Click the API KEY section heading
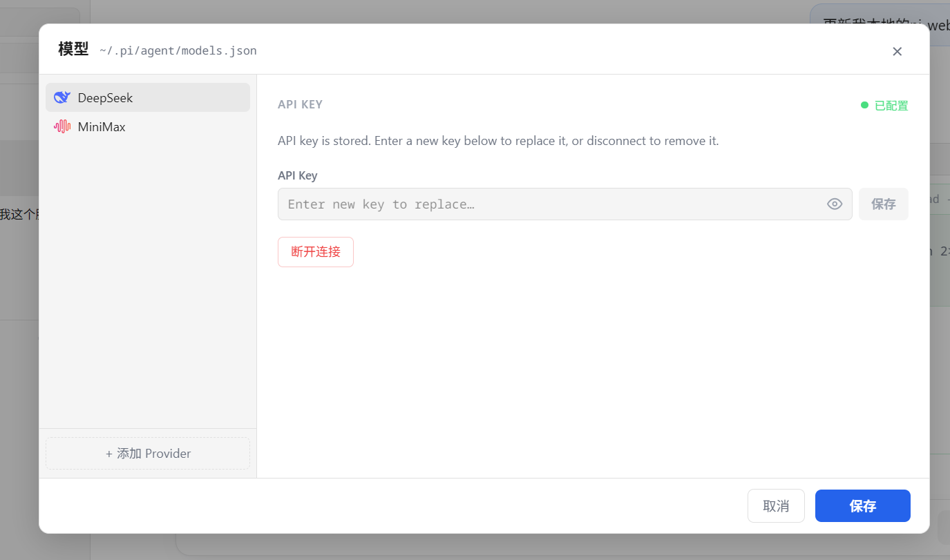950x560 pixels. (300, 104)
